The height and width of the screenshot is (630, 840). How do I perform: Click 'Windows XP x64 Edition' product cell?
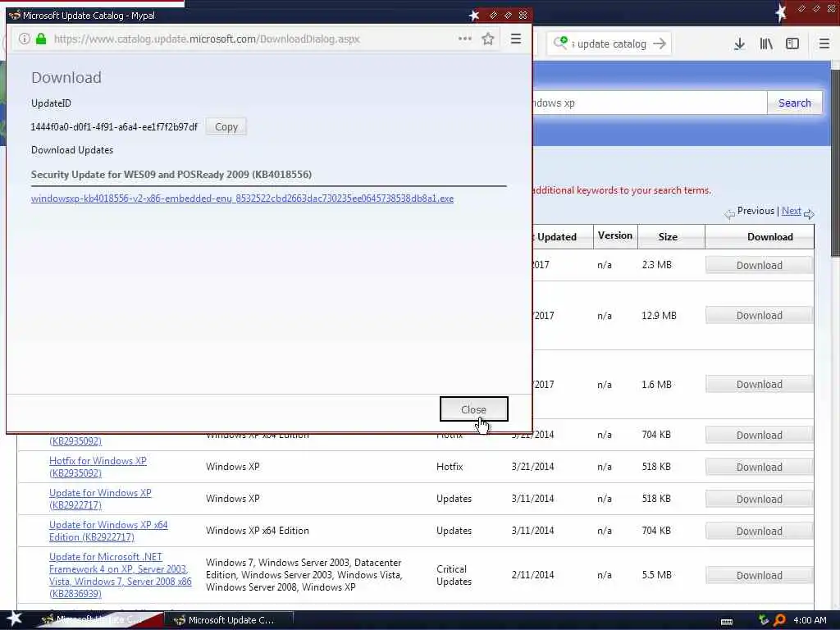(257, 531)
